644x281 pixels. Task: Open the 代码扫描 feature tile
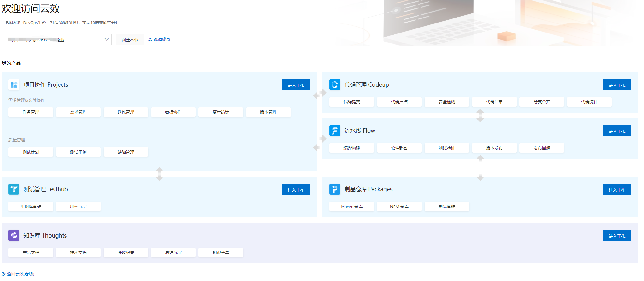click(x=399, y=102)
